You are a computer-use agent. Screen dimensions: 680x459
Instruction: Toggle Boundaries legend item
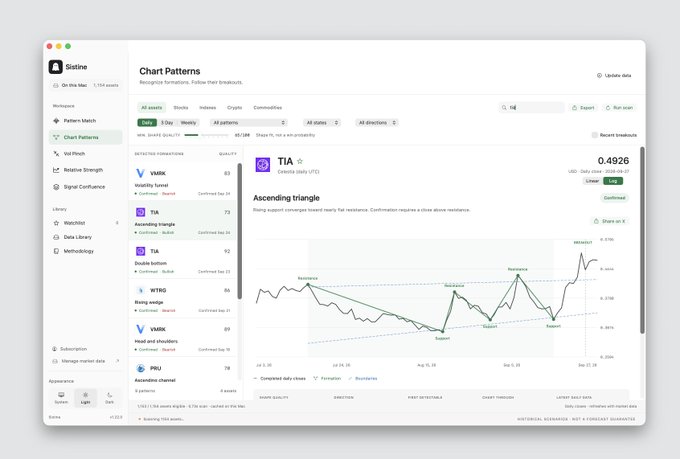tap(363, 379)
